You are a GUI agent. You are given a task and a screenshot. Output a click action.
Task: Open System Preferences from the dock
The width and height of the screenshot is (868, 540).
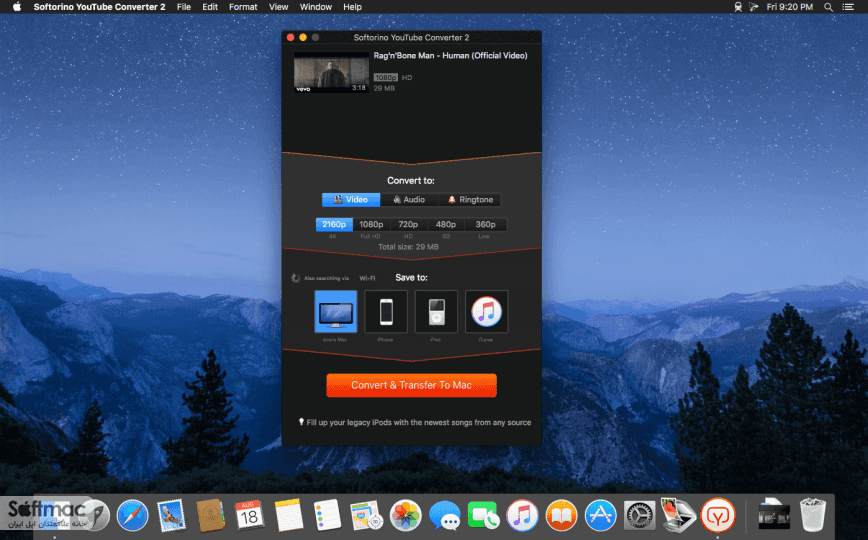click(639, 515)
